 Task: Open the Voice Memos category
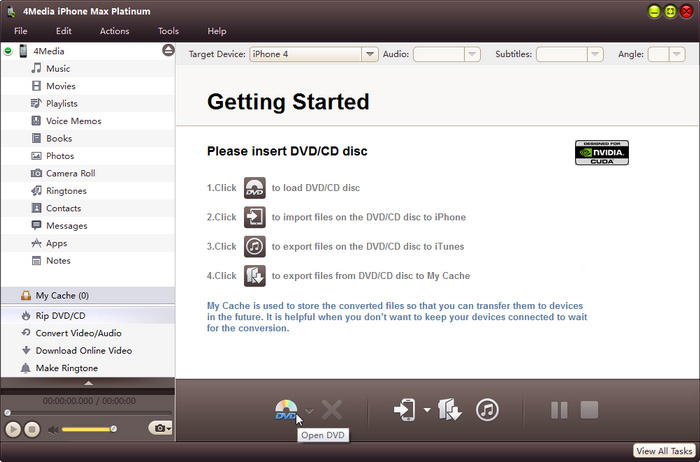[x=73, y=121]
